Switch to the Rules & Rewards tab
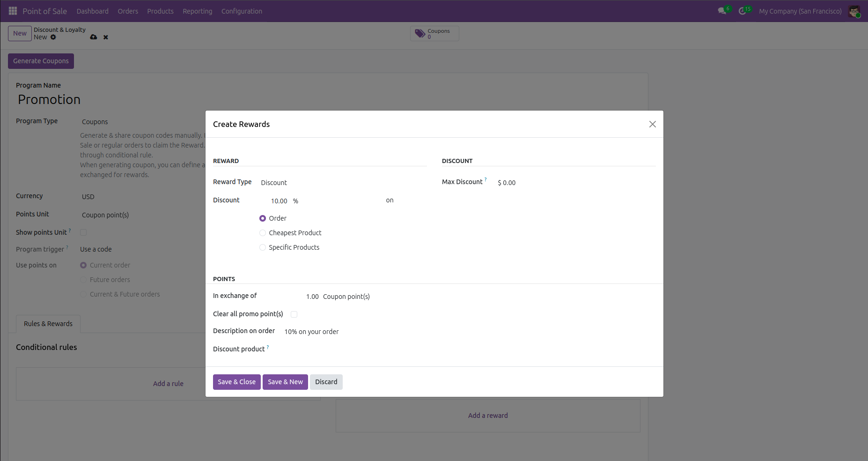This screenshot has width=868, height=461. pos(48,324)
